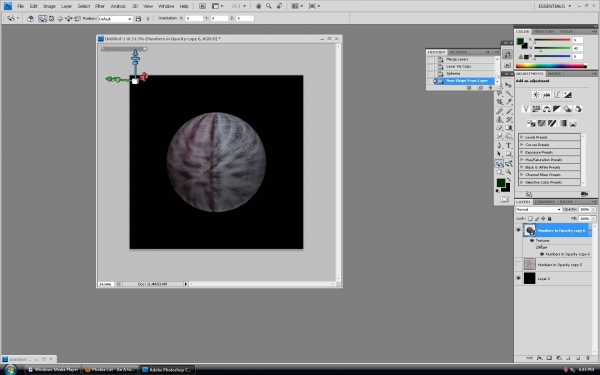Select the Move tool in toolbox
This screenshot has width=600, height=375.
point(509,85)
